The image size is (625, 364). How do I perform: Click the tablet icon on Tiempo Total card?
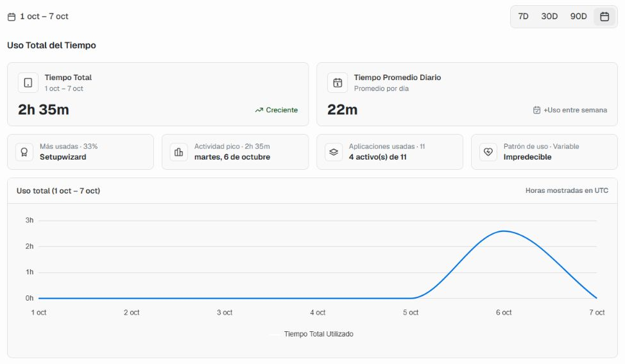(28, 83)
